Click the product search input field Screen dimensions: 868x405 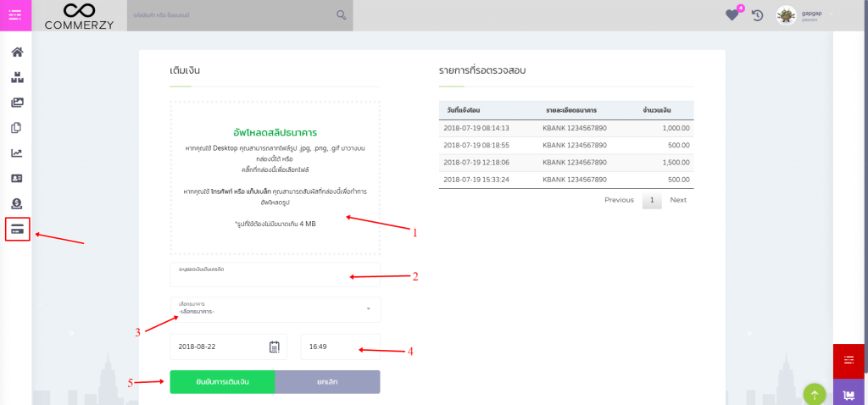click(240, 15)
